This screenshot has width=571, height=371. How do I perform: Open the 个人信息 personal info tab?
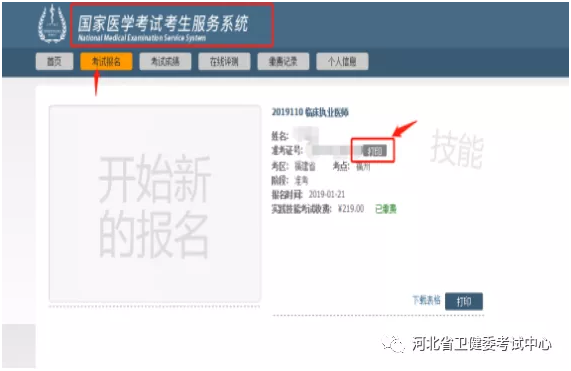(x=342, y=61)
